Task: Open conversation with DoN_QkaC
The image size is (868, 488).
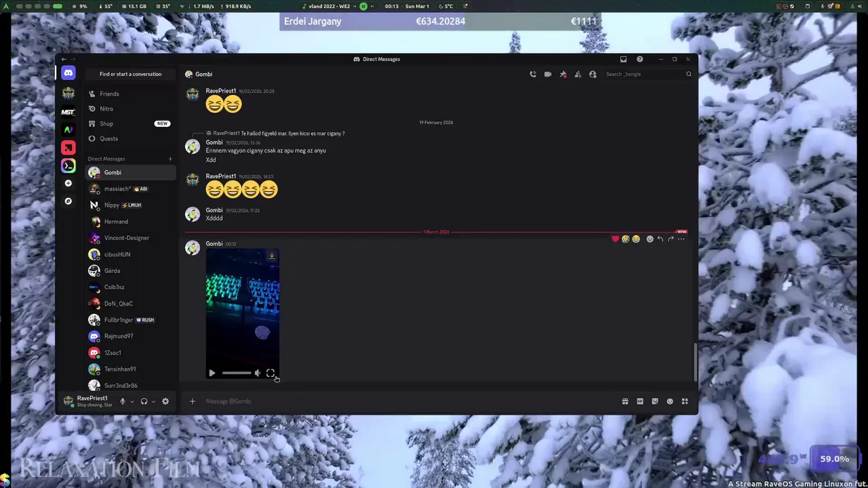Action: pyautogui.click(x=131, y=304)
